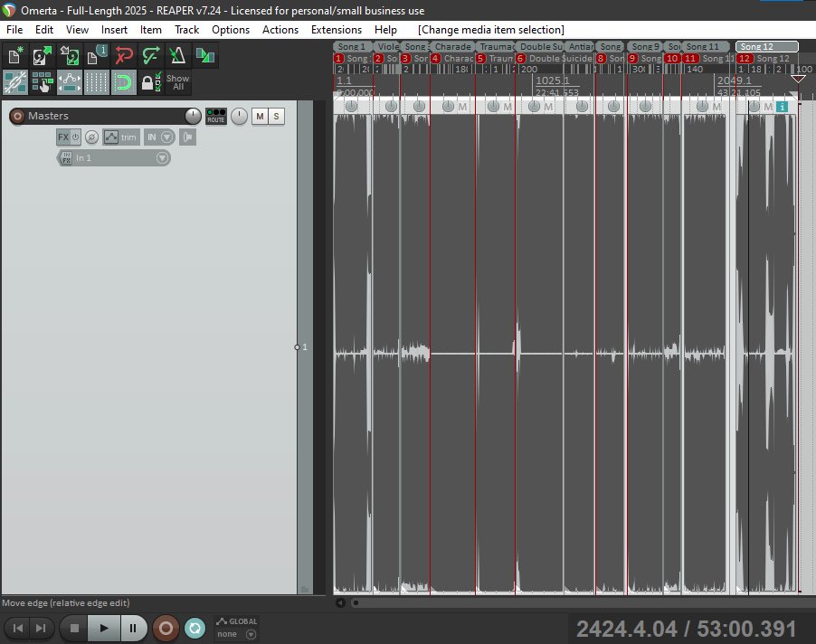
Task: Open the Edit menu
Action: click(x=44, y=30)
